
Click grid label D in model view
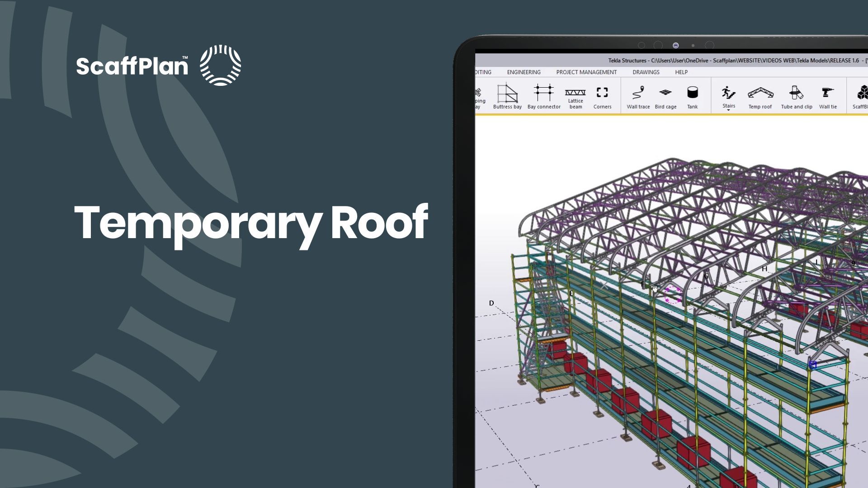click(x=491, y=303)
